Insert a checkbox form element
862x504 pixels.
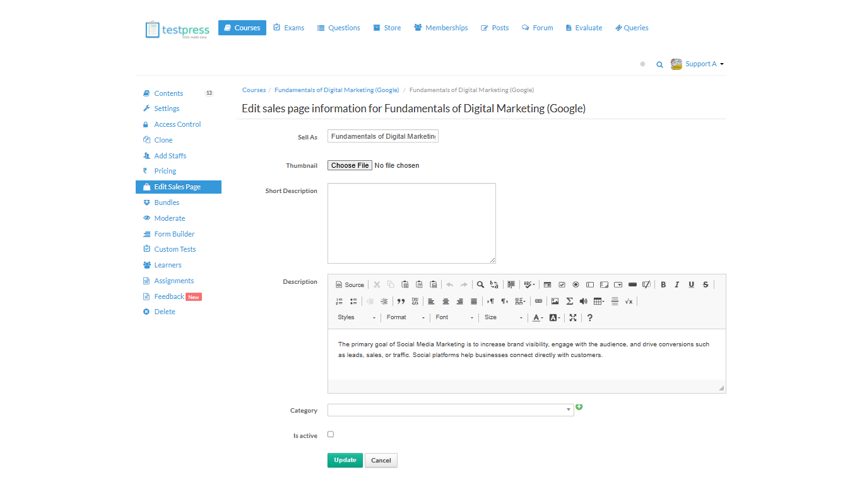(x=562, y=284)
